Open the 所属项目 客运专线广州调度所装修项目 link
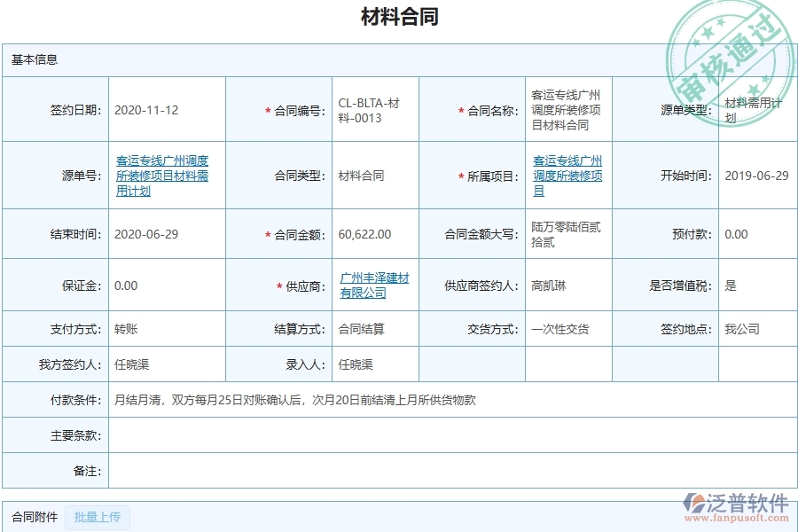The image size is (798, 532). (567, 175)
